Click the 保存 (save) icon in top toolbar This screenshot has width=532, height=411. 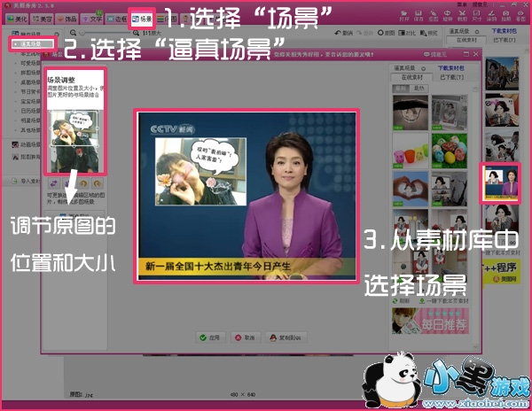pos(419,16)
